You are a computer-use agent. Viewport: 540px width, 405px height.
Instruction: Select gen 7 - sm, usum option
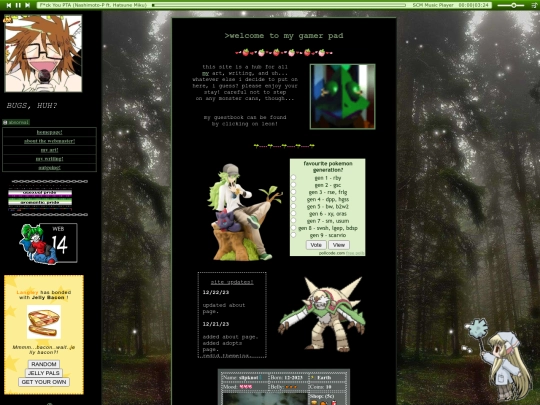[293, 221]
